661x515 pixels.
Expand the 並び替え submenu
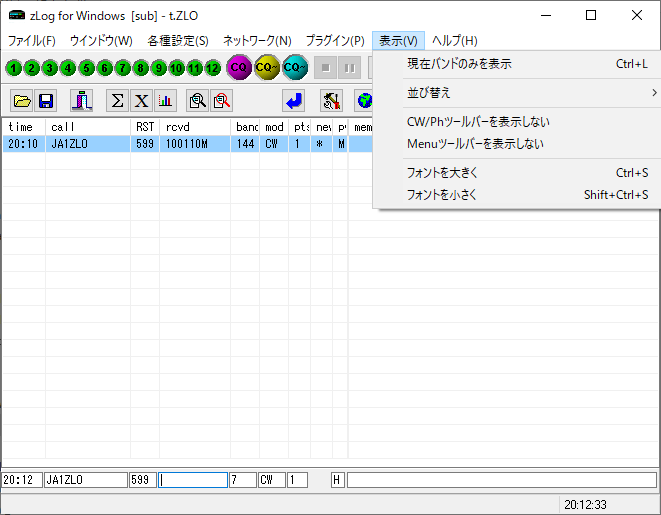pyautogui.click(x=517, y=93)
